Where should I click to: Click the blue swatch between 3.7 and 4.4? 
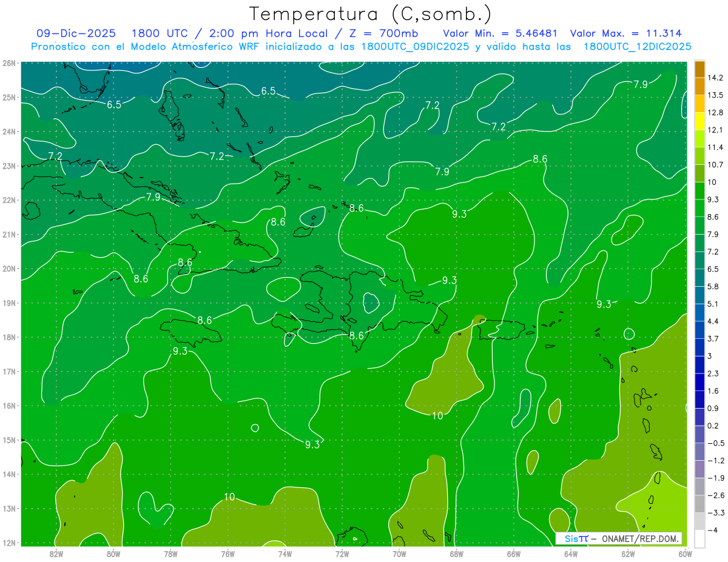699,329
